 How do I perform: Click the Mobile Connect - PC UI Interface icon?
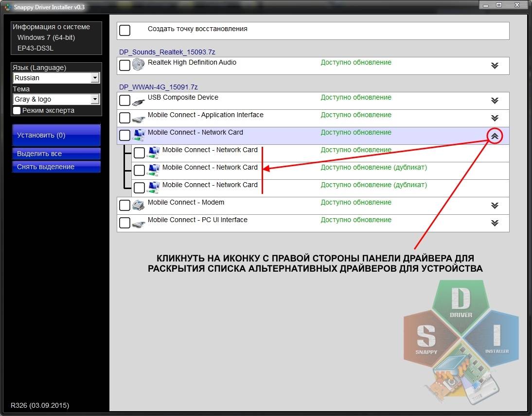coord(139,224)
